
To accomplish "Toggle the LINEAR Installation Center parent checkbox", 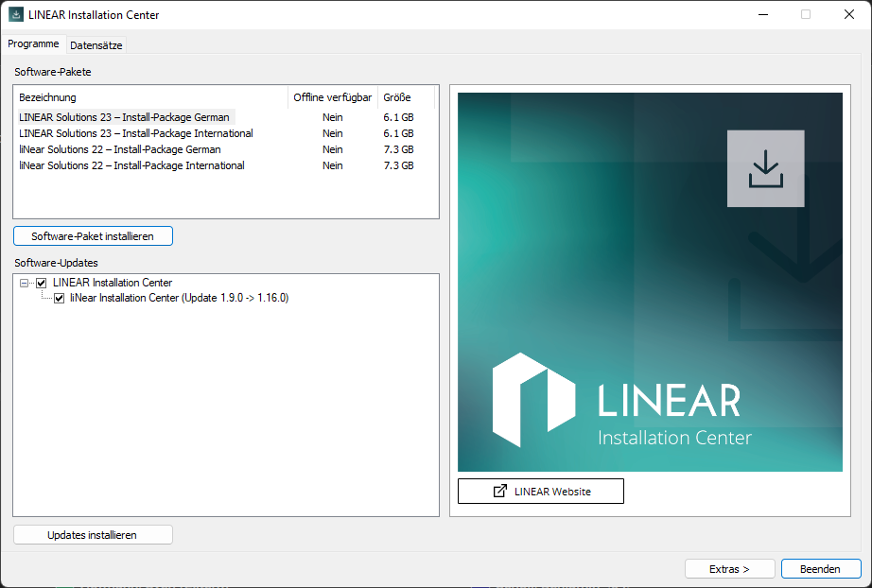I will tap(42, 283).
